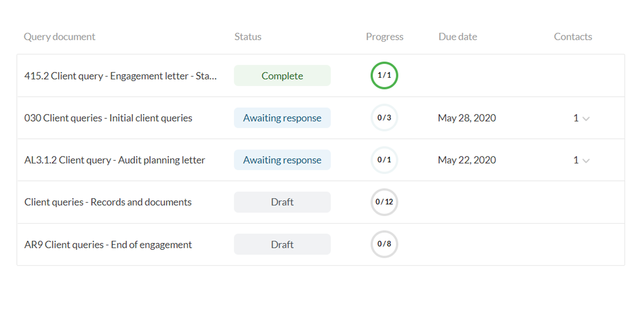Click the 0/8 progress circle

(384, 244)
